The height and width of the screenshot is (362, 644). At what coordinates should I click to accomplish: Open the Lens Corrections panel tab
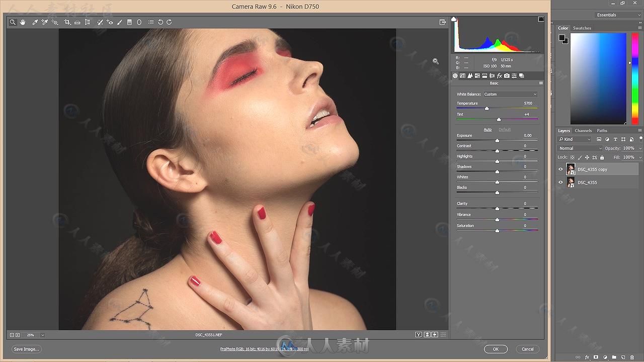click(492, 76)
